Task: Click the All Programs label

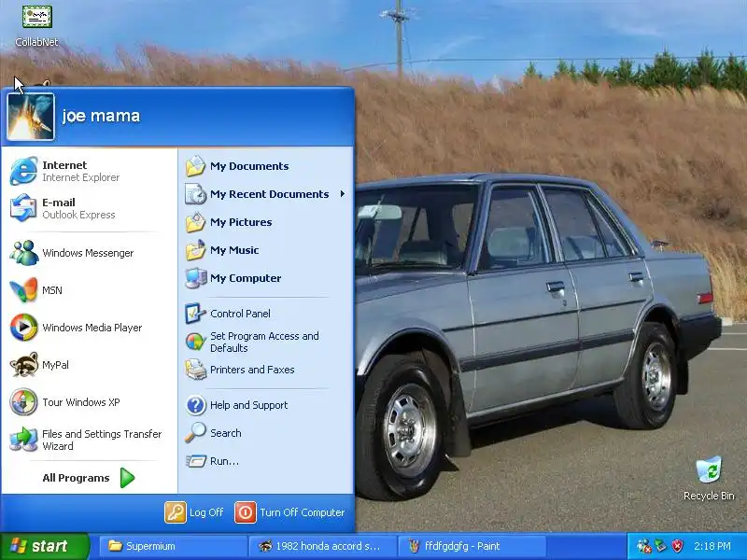Action: (76, 478)
